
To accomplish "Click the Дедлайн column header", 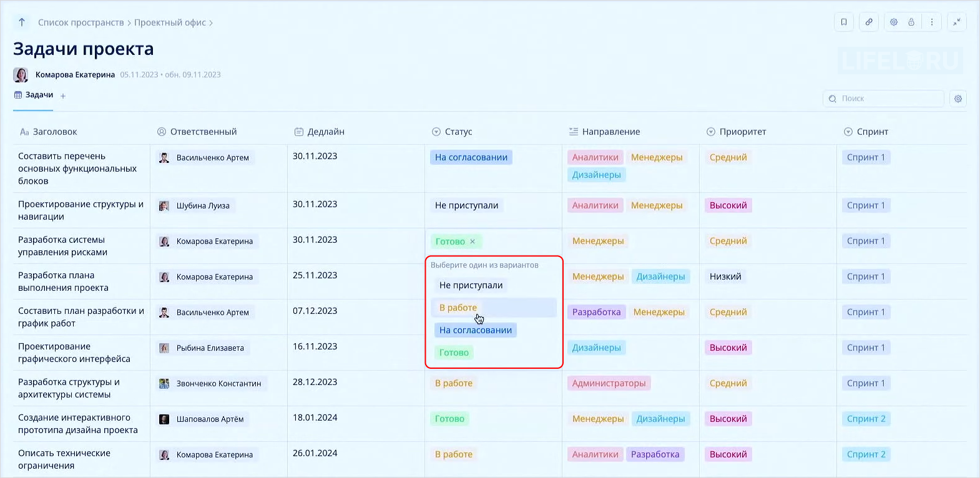I will coord(320,132).
